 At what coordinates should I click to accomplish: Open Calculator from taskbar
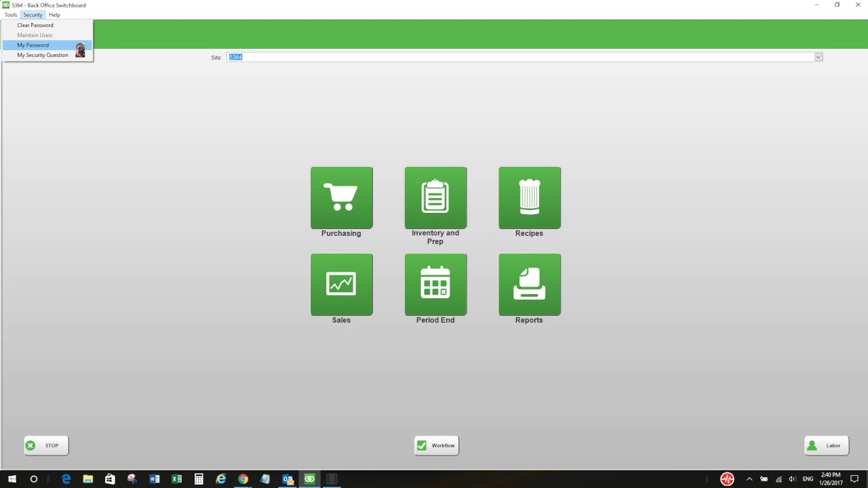click(x=199, y=479)
